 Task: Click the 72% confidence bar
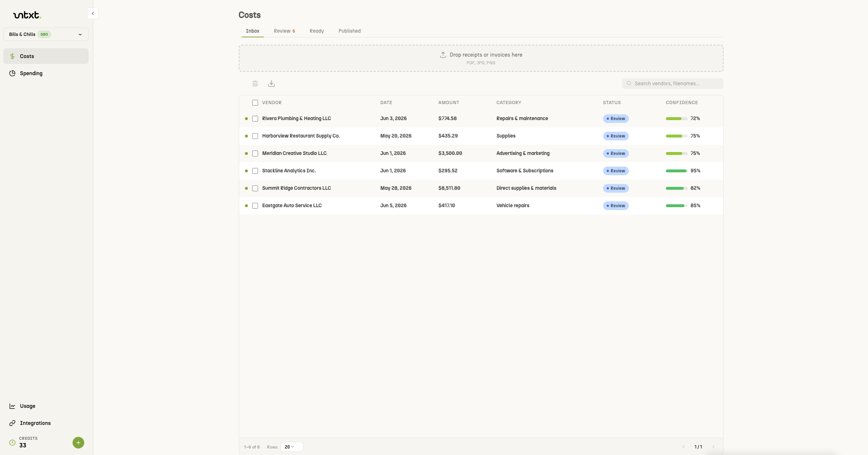(x=676, y=119)
